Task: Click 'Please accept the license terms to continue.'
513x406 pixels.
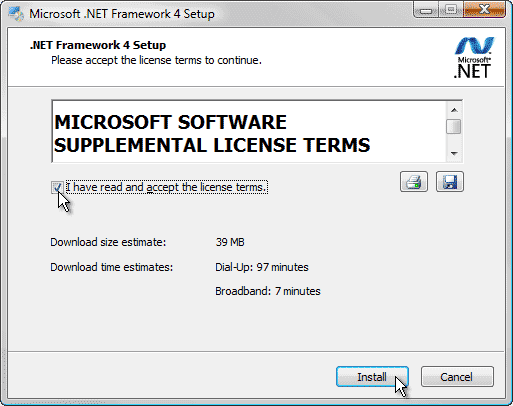Action: pos(156,60)
